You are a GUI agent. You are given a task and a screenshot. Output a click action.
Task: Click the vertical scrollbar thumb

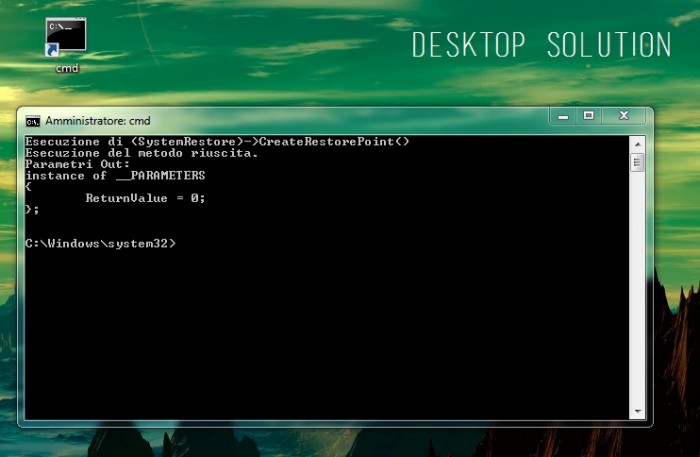pyautogui.click(x=637, y=162)
